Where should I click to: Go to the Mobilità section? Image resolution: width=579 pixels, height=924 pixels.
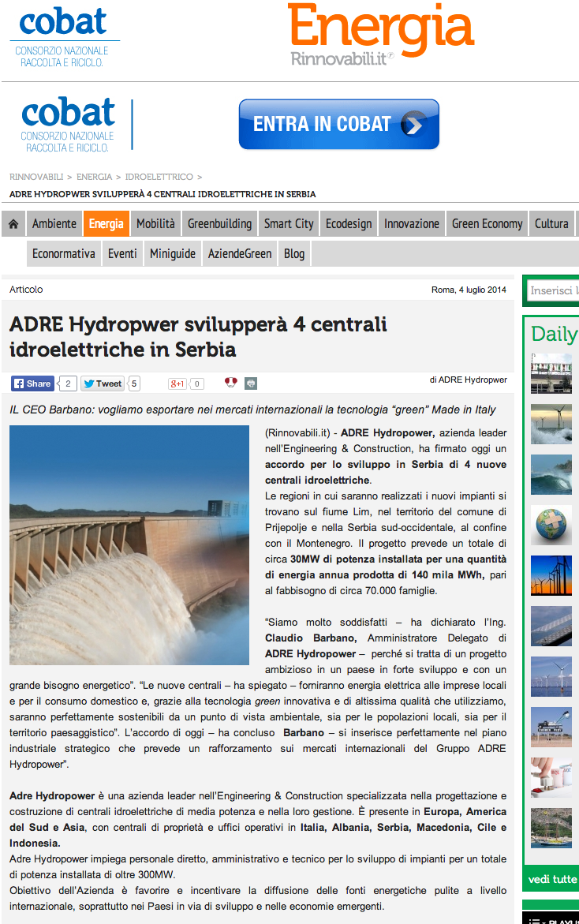tap(155, 224)
